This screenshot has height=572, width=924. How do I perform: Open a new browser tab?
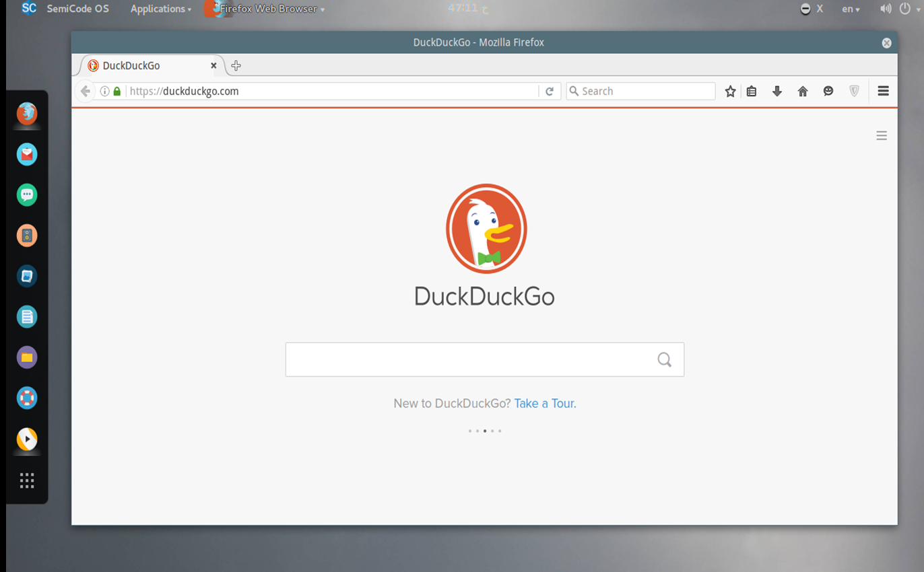pyautogui.click(x=236, y=65)
